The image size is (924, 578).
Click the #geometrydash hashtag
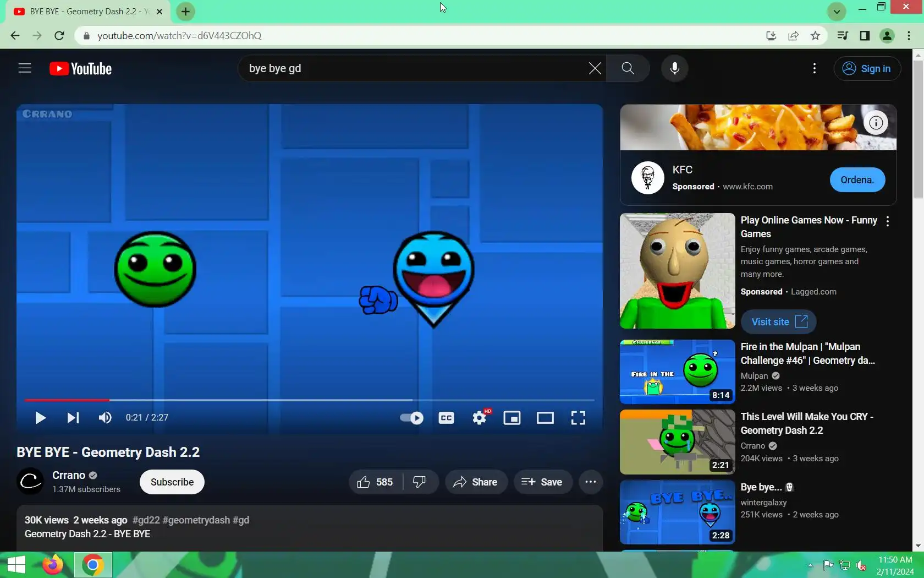click(x=196, y=520)
